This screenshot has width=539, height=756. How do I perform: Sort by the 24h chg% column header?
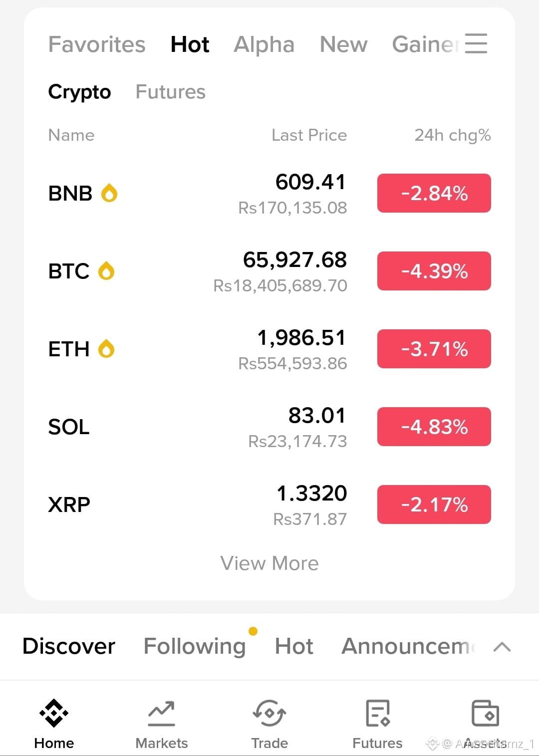click(x=453, y=135)
